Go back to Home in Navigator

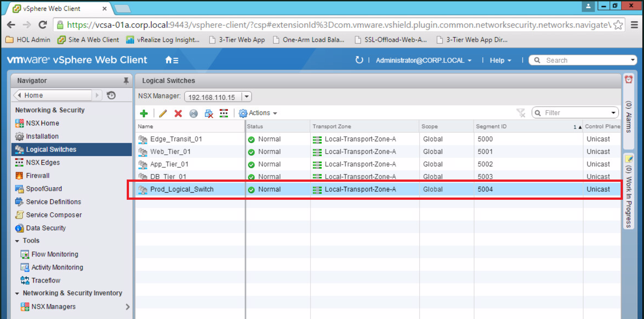53,95
